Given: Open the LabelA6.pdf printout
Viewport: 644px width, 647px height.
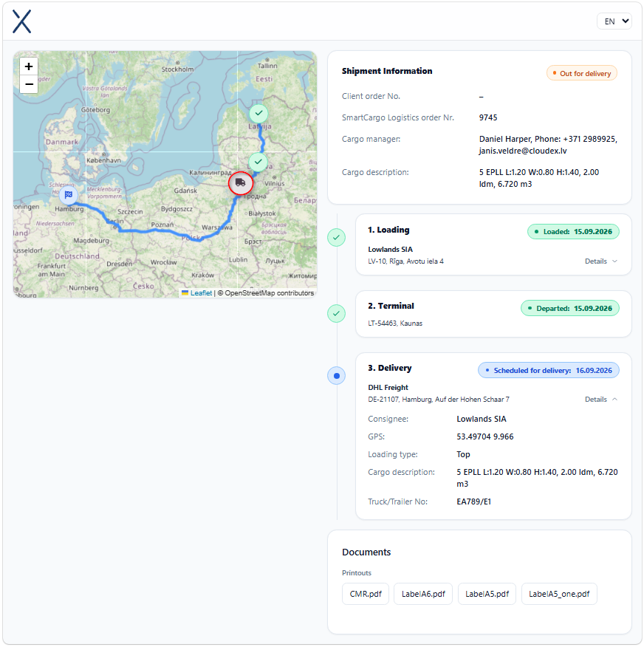Looking at the screenshot, I should [x=423, y=594].
